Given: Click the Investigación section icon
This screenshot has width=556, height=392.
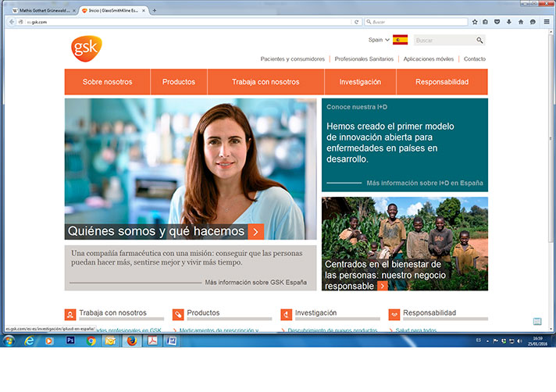Looking at the screenshot, I should [x=286, y=315].
